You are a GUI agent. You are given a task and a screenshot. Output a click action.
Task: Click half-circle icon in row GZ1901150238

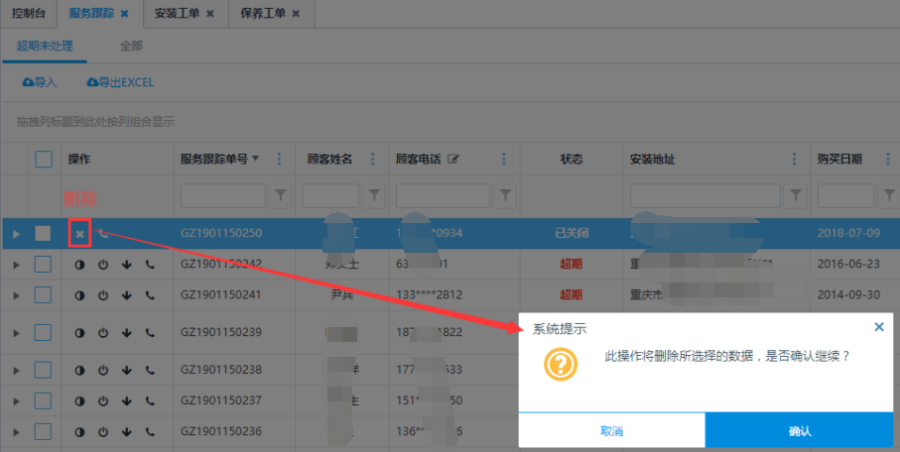[x=80, y=370]
